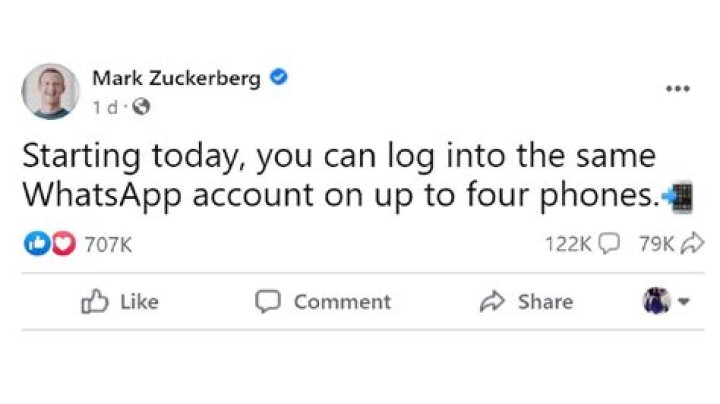
Task: Click speech bubble icon beside 122K
Action: pos(610,244)
